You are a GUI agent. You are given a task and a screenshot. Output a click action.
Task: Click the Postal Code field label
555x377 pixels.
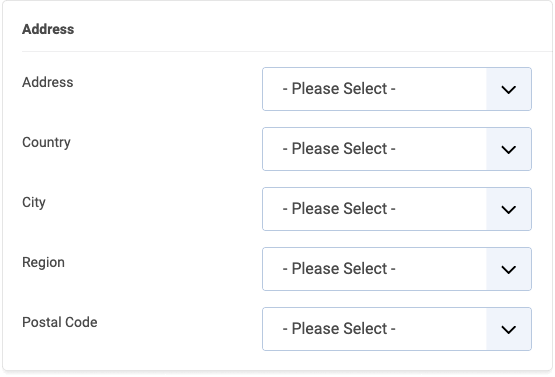click(x=60, y=322)
